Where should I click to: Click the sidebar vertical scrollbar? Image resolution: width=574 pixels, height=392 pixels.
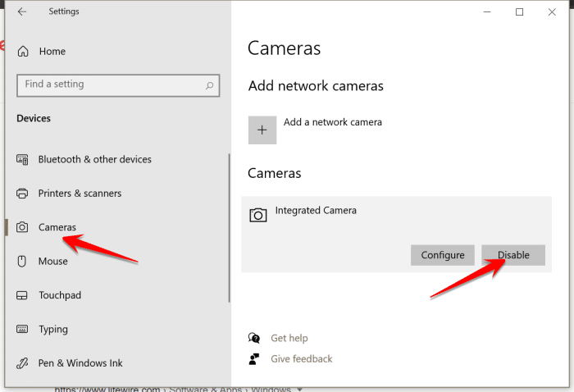coord(229,228)
